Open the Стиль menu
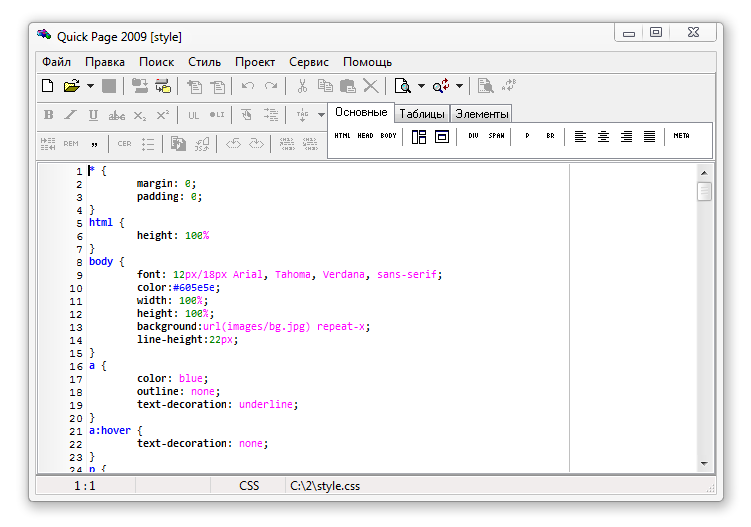The height and width of the screenshot is (527, 751). (x=205, y=62)
